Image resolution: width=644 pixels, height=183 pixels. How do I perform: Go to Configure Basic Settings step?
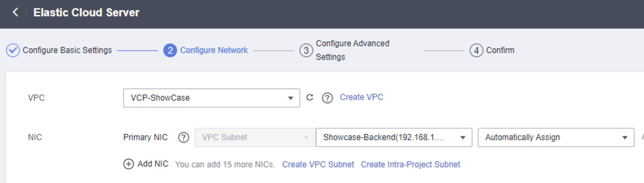[67, 50]
